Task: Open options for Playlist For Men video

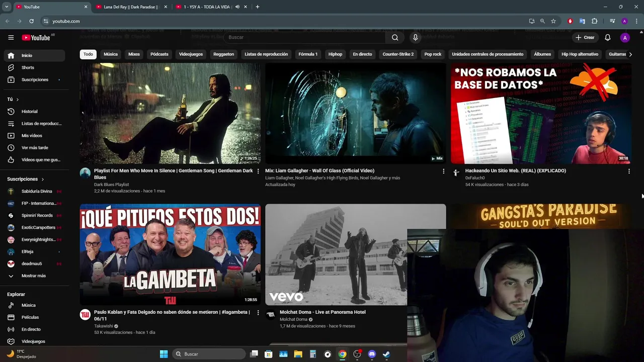Action: pyautogui.click(x=258, y=171)
